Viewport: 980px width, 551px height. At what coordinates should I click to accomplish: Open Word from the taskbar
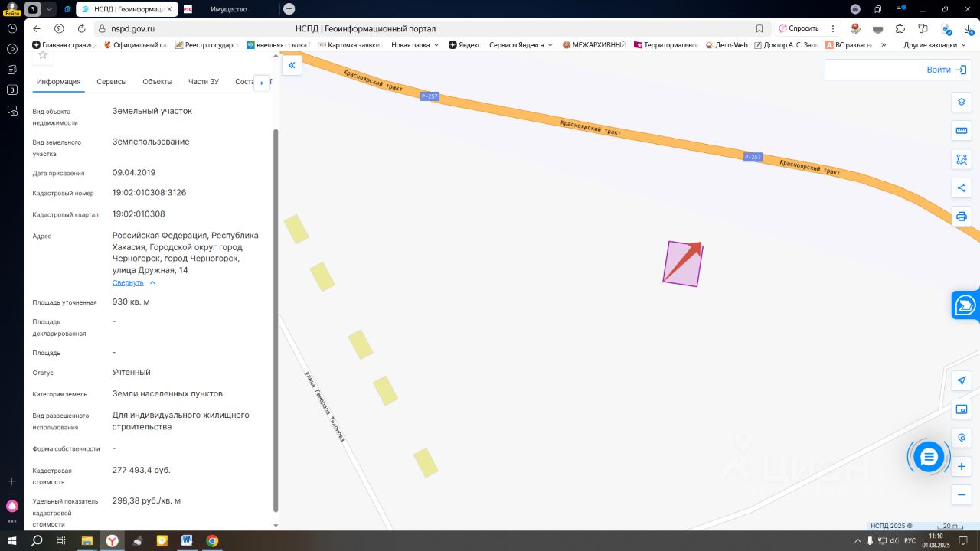187,541
